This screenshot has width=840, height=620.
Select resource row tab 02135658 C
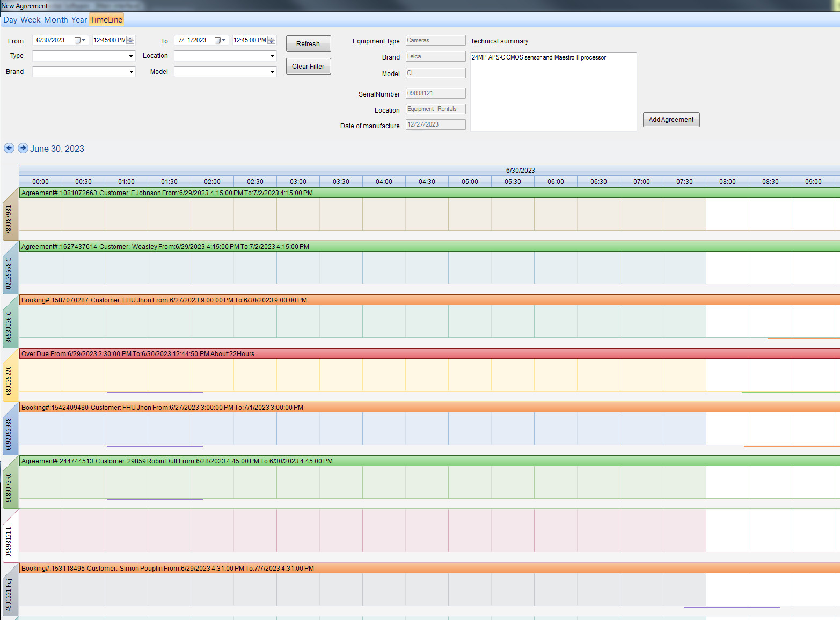pyautogui.click(x=10, y=268)
